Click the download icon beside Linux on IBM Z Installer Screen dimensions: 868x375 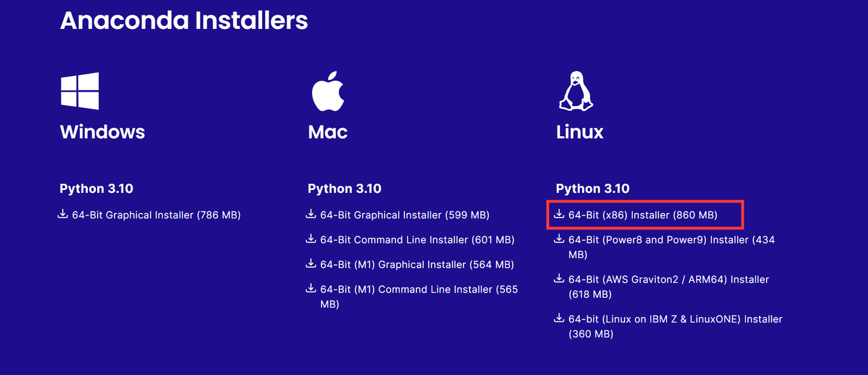pyautogui.click(x=559, y=319)
